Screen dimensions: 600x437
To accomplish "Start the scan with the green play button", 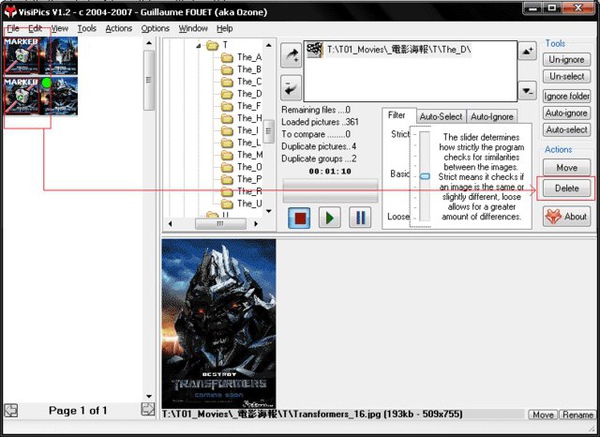I will tap(329, 218).
